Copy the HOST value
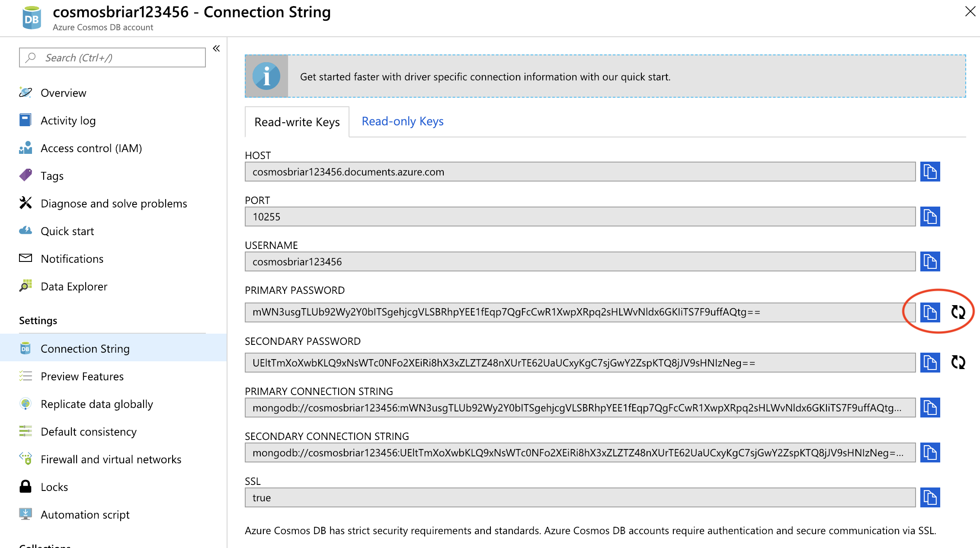This screenshot has height=548, width=980. (x=930, y=172)
